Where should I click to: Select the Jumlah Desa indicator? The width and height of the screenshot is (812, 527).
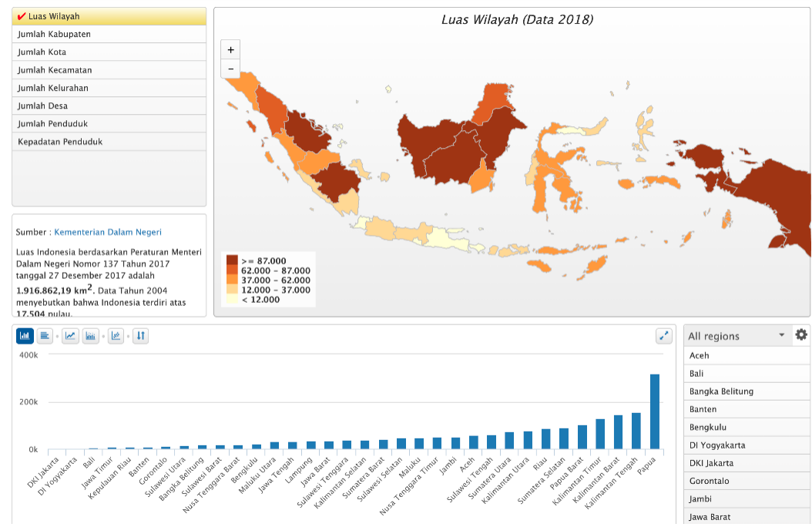point(109,106)
